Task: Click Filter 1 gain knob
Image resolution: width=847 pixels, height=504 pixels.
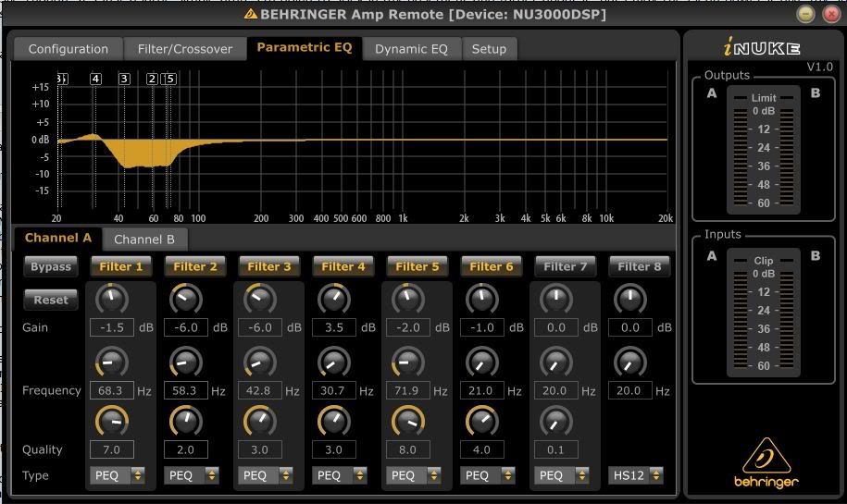Action: point(112,299)
